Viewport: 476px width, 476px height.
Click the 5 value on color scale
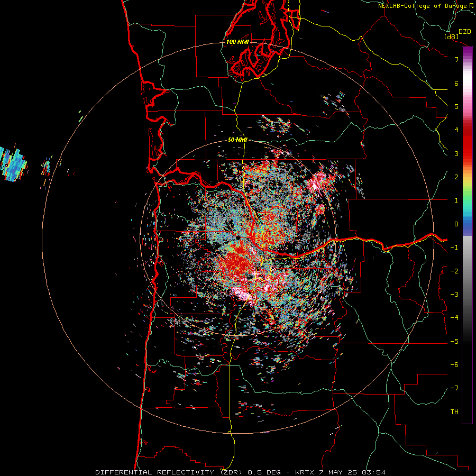click(x=456, y=106)
